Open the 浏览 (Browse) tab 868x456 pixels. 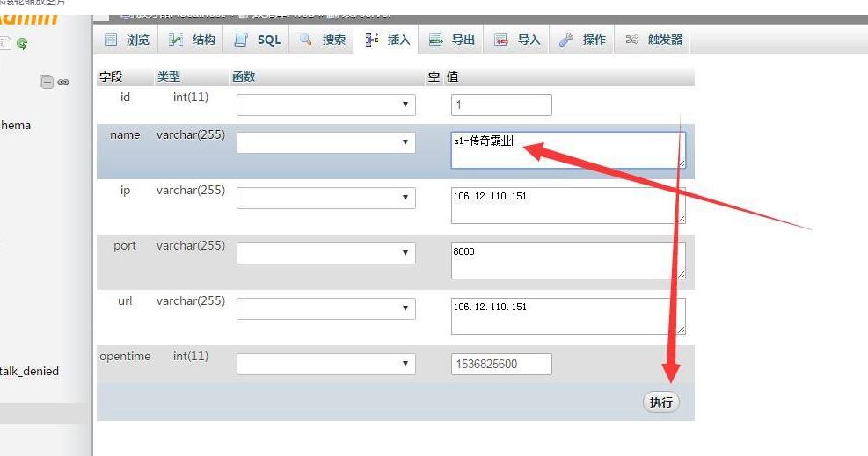click(127, 40)
